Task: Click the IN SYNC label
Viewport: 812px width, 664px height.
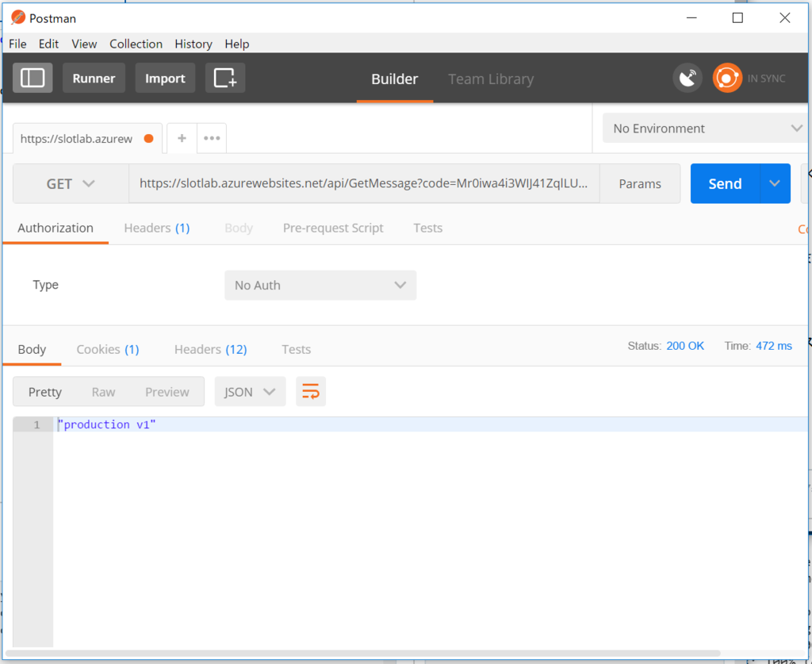Action: [767, 79]
